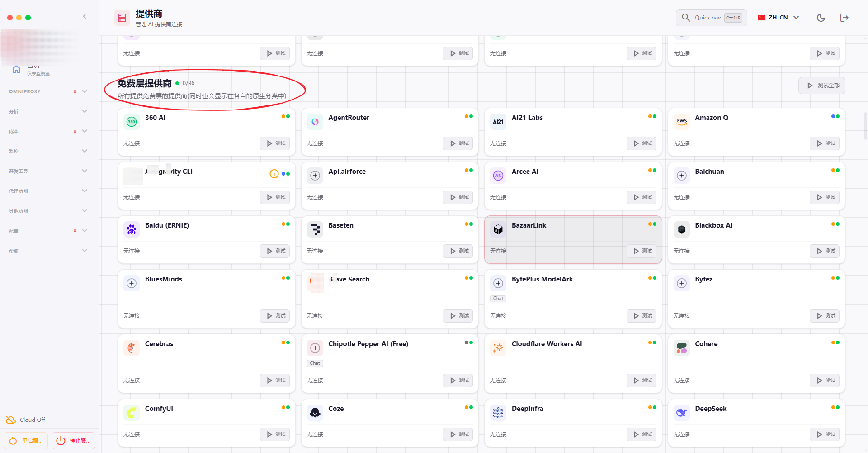
Task: Click the 重启服务 restart button
Action: 26,441
